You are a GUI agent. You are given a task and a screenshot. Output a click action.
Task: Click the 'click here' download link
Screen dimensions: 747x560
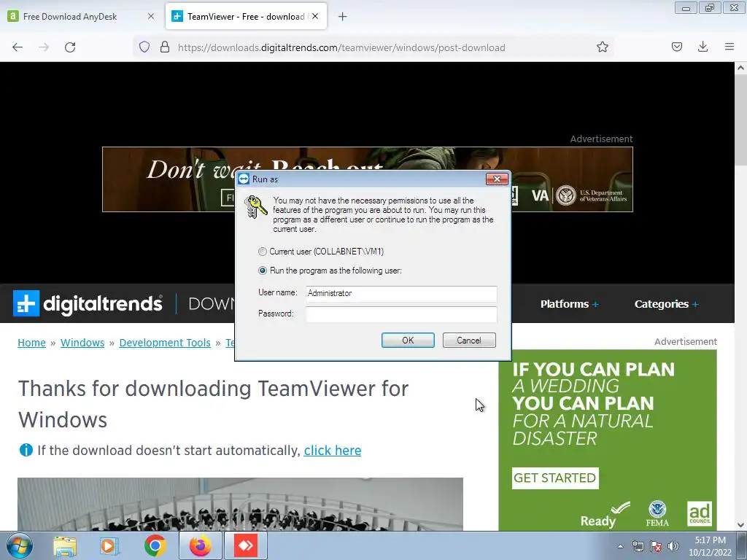[333, 451]
